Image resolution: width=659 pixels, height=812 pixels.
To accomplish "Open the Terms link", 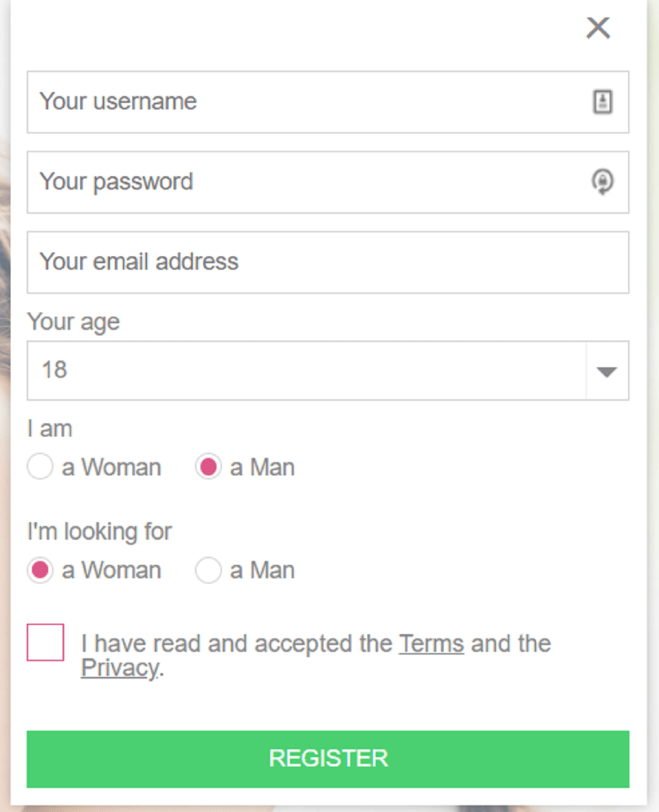I will click(431, 643).
